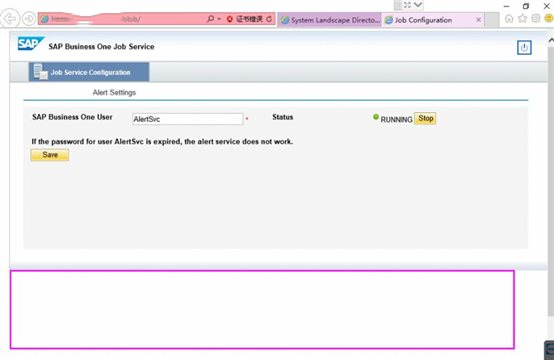This screenshot has width=554, height=360.
Task: Close the Job Configuration tab
Action: (478, 20)
